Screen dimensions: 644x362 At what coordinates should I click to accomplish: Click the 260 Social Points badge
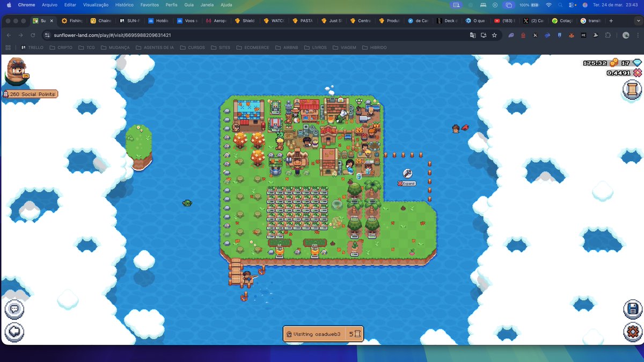pyautogui.click(x=30, y=94)
